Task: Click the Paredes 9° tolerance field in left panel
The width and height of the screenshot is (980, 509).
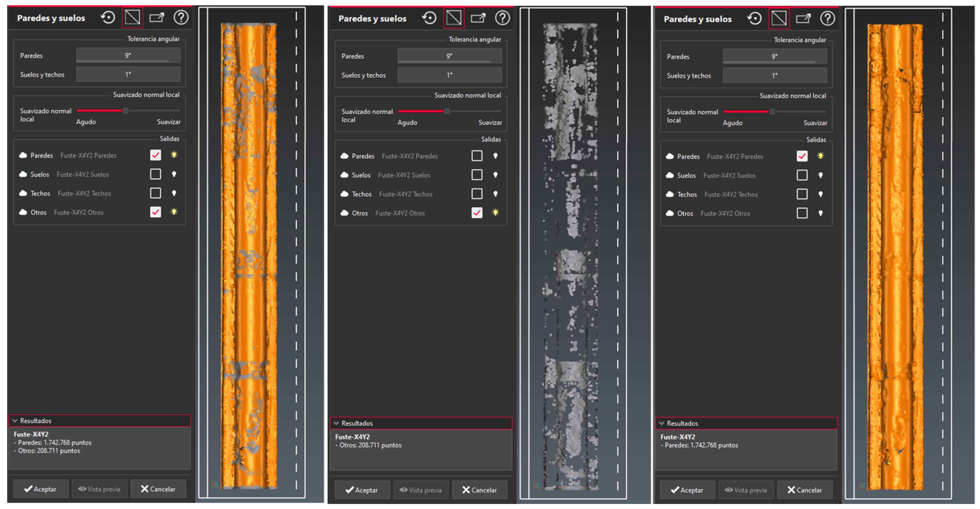Action: point(128,55)
